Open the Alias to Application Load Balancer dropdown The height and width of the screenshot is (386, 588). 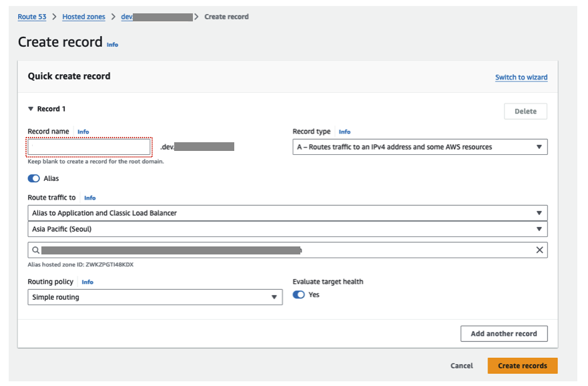pyautogui.click(x=287, y=213)
